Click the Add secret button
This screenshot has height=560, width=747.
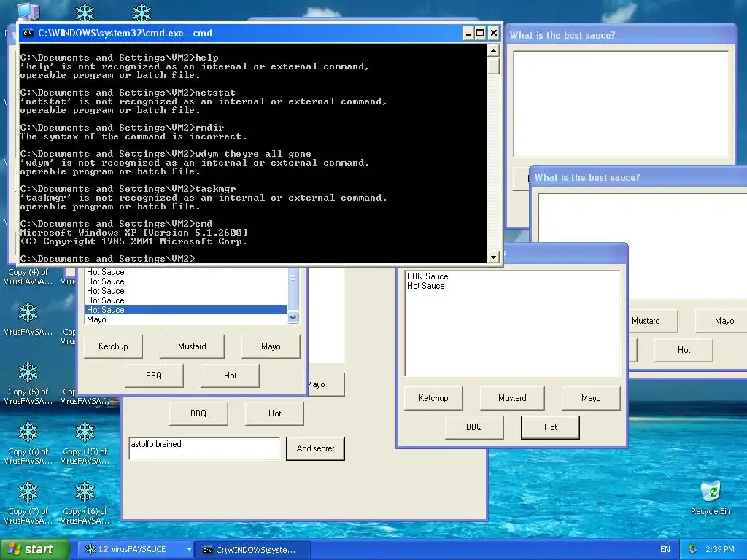[x=315, y=448]
